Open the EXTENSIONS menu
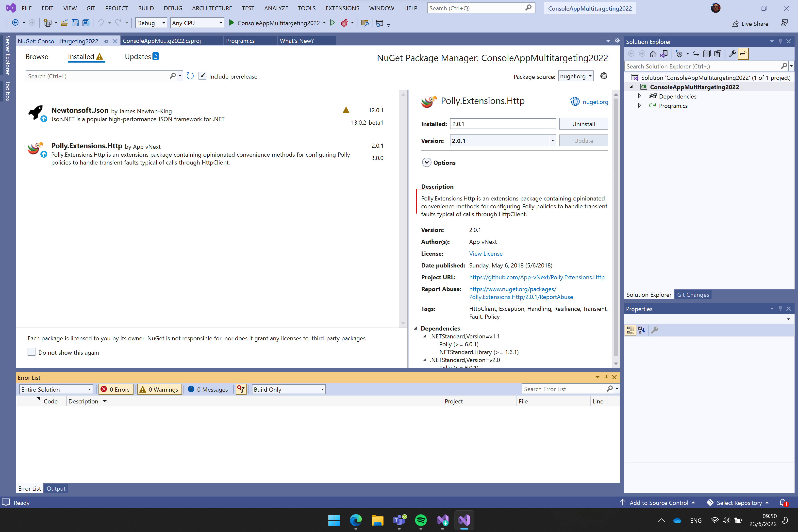Viewport: 798px width, 532px height. [x=342, y=8]
